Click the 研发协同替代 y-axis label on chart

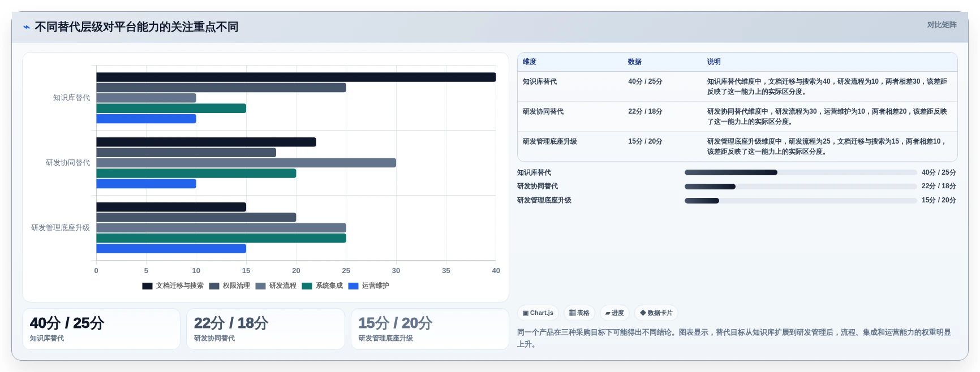(68, 163)
